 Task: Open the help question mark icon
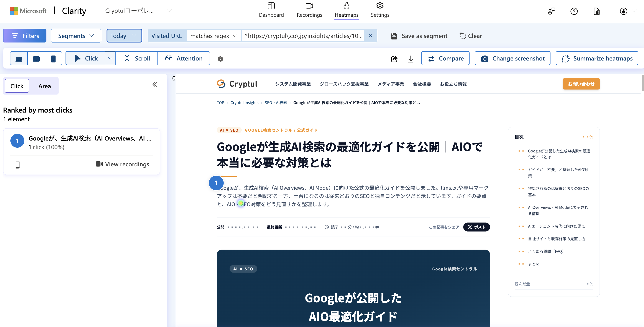(x=574, y=11)
